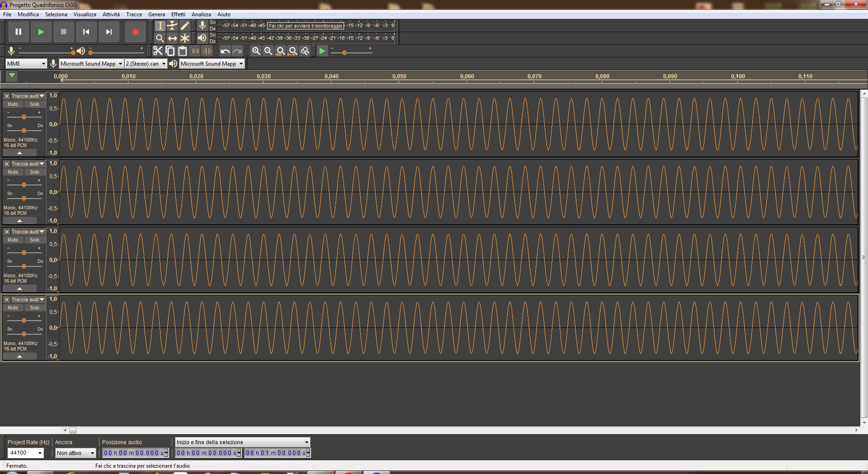Click the Silence audio icon
The width and height of the screenshot is (868, 474).
coord(207,51)
